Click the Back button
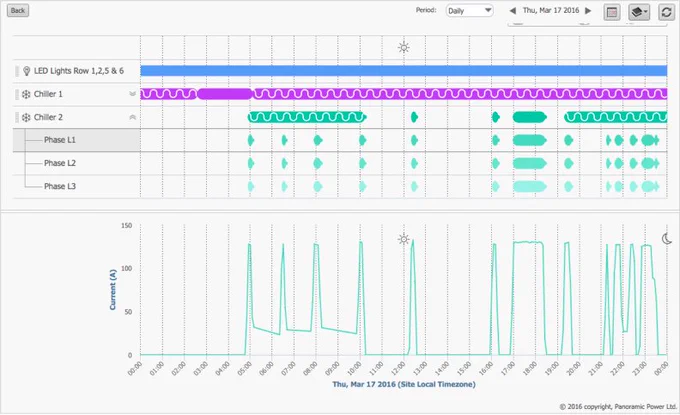The image size is (680, 415). (x=18, y=10)
